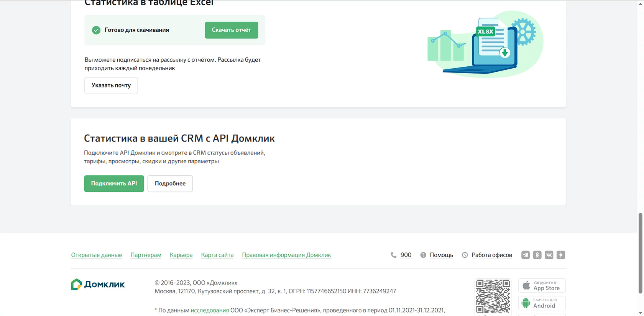Screen dimensions: 644x316
Task: Open the Партнерам footer link
Action: click(146, 255)
